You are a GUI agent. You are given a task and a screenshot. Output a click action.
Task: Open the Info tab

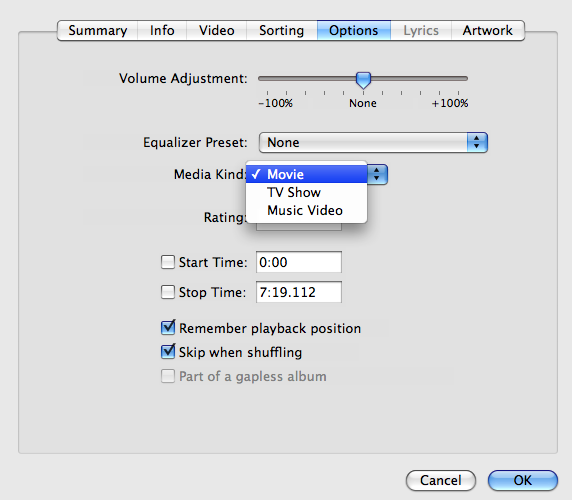(x=162, y=30)
